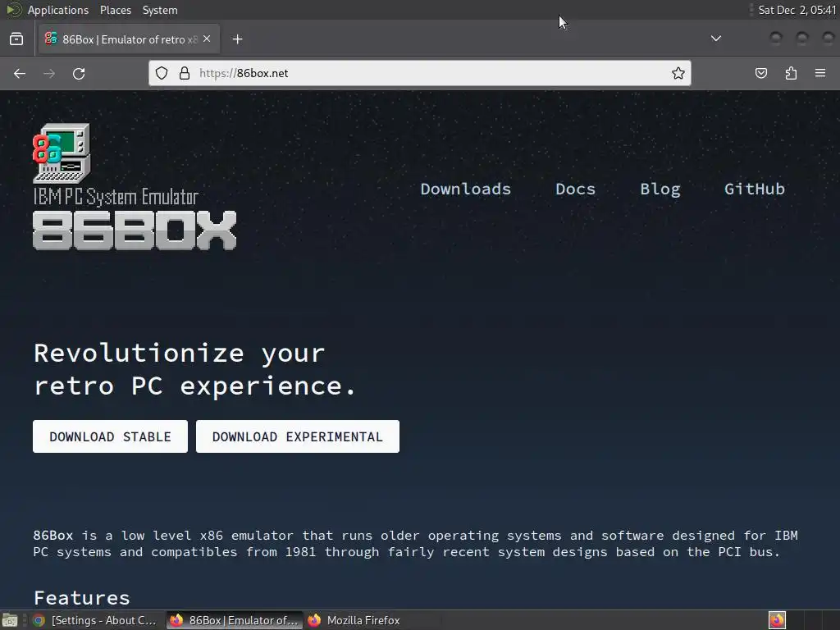The width and height of the screenshot is (840, 630).
Task: Open the Docs link
Action: point(575,189)
